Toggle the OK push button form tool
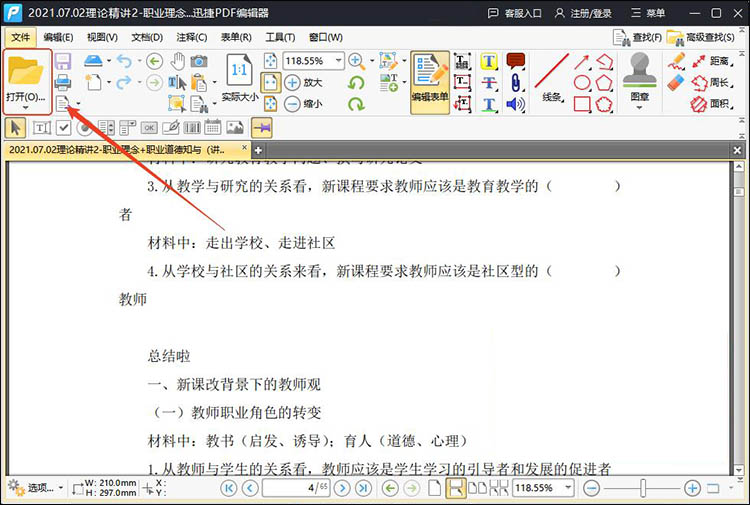Screen dimensions: 750x505 point(149,128)
